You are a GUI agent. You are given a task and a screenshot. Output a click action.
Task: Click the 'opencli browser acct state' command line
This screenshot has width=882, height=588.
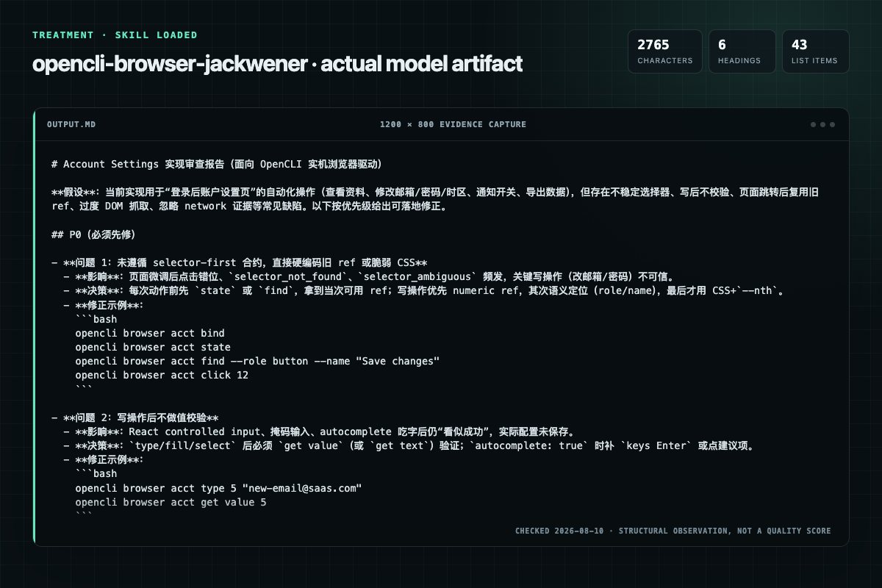pos(153,347)
